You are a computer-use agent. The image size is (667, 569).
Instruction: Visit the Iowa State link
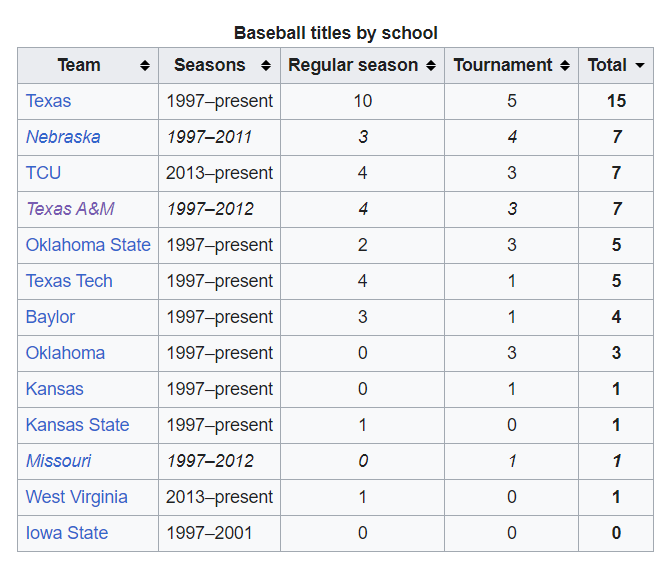click(67, 533)
